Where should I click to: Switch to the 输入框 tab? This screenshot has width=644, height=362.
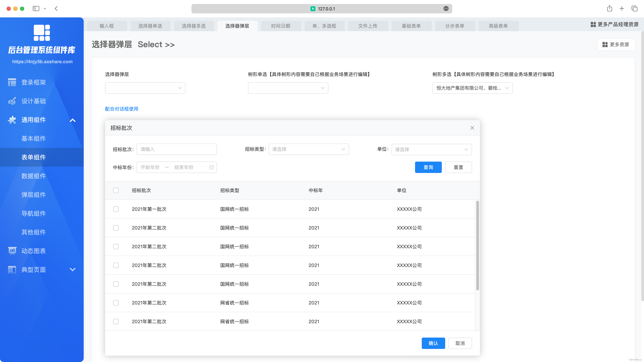[107, 26]
